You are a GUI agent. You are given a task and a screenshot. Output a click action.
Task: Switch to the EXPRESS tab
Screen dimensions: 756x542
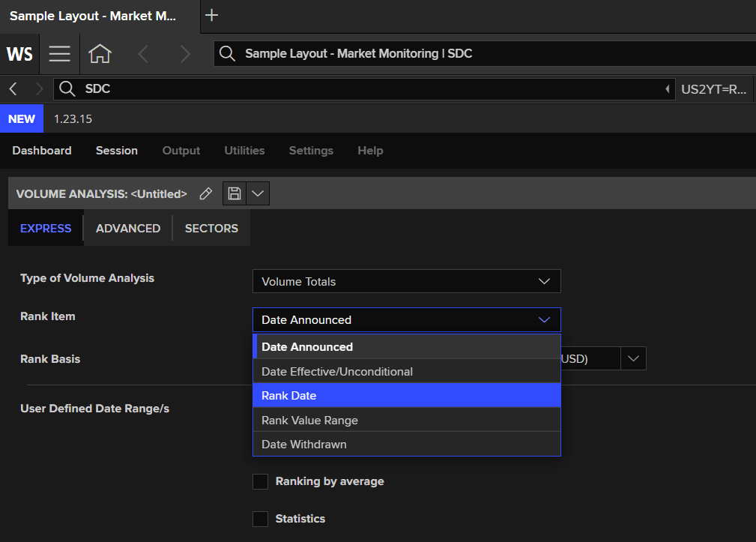pos(46,228)
